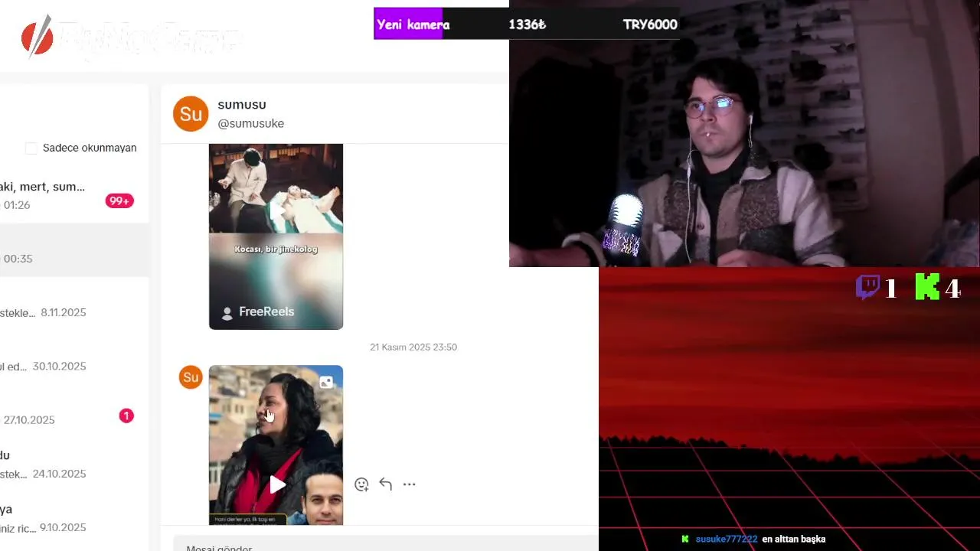Click the image icon on video thumbnail
980x551 pixels.
coord(326,382)
